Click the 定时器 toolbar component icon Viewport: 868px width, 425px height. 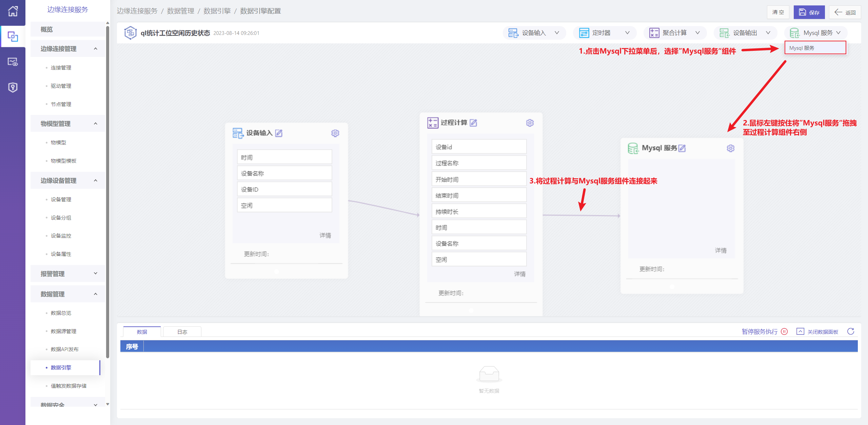(584, 33)
